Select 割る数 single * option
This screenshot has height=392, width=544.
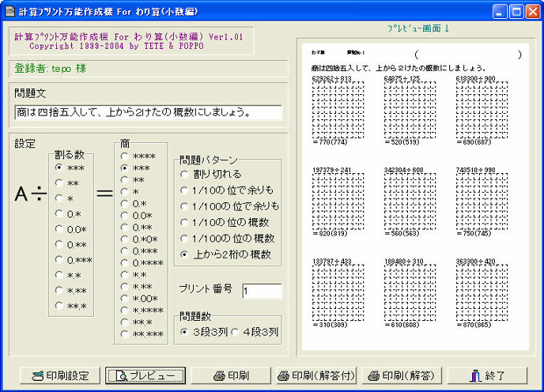click(x=65, y=199)
